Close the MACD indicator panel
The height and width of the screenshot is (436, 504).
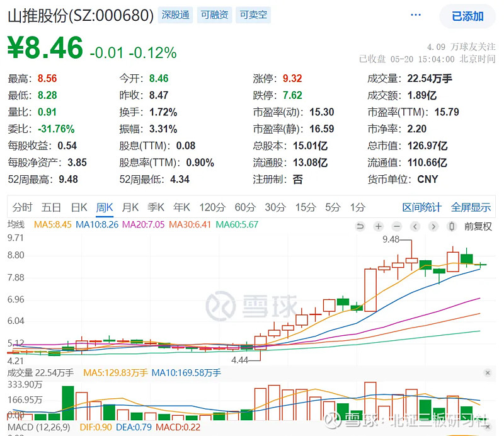click(488, 427)
